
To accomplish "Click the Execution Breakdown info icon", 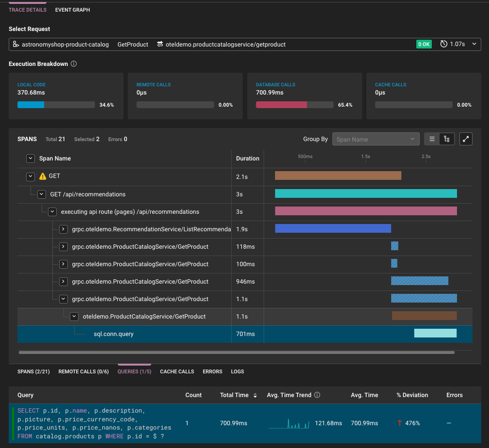I will click(x=74, y=64).
